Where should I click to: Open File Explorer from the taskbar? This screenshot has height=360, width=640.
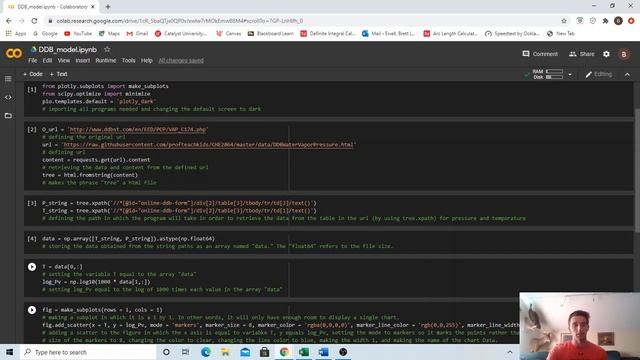pos(225,352)
